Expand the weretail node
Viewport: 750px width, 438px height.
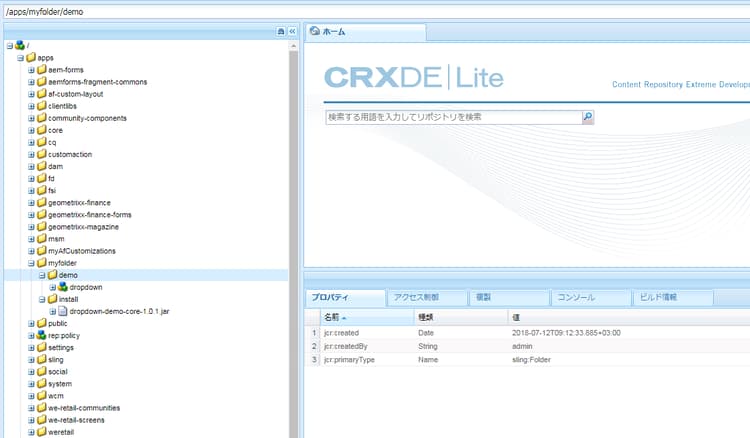pos(31,432)
